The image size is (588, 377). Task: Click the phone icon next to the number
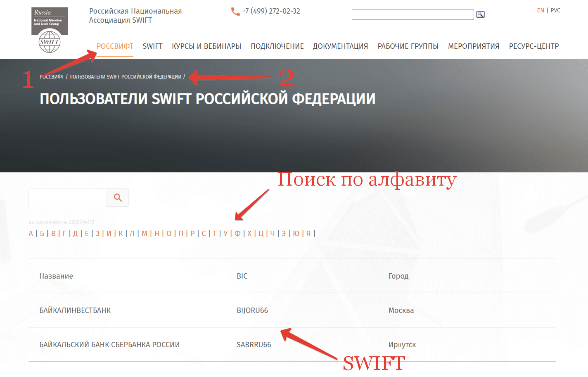(x=235, y=12)
